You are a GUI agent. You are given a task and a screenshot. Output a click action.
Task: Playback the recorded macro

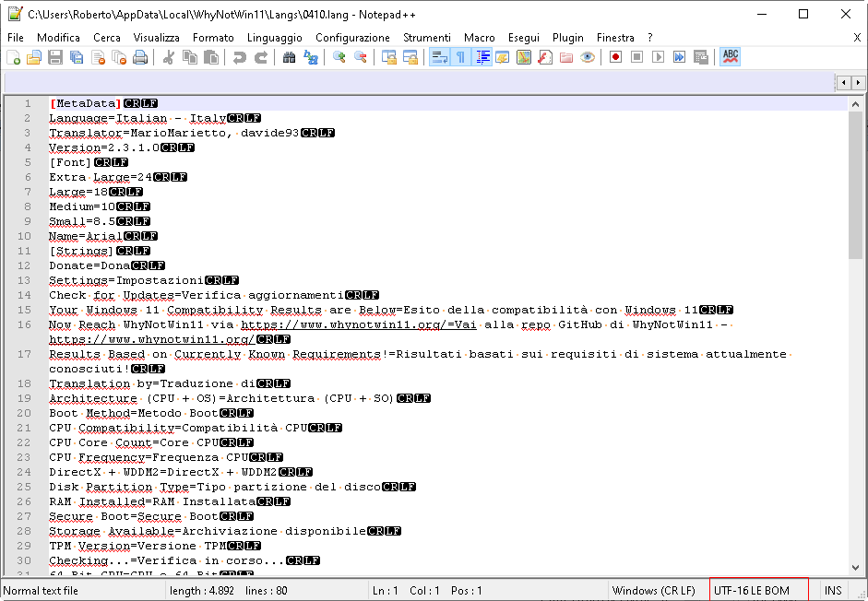click(x=659, y=56)
